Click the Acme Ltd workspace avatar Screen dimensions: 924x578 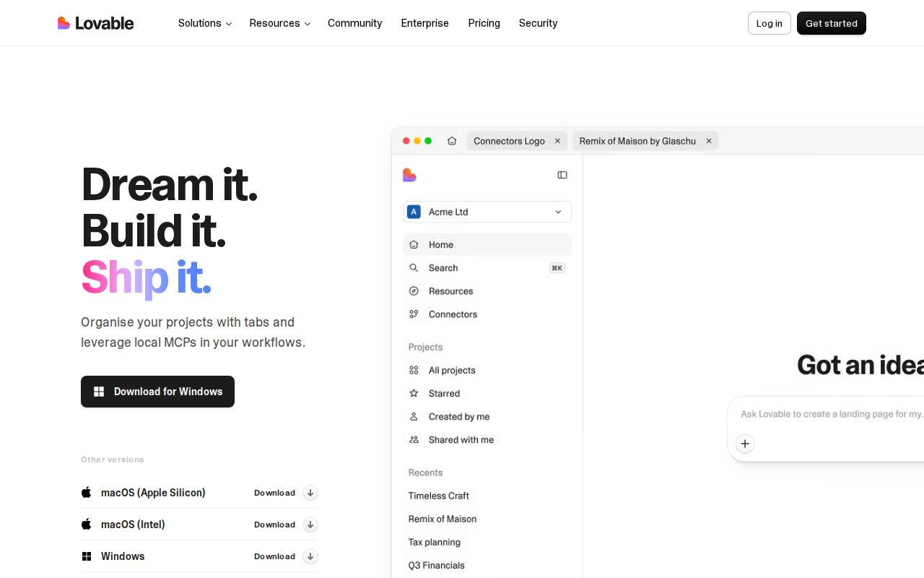(x=414, y=212)
